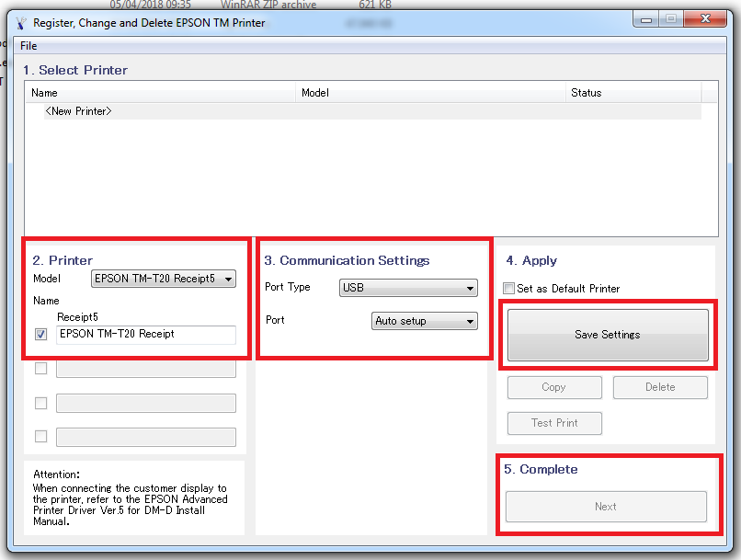Screen dimensions: 741x560
Task: Open the File menu
Action: (28, 45)
